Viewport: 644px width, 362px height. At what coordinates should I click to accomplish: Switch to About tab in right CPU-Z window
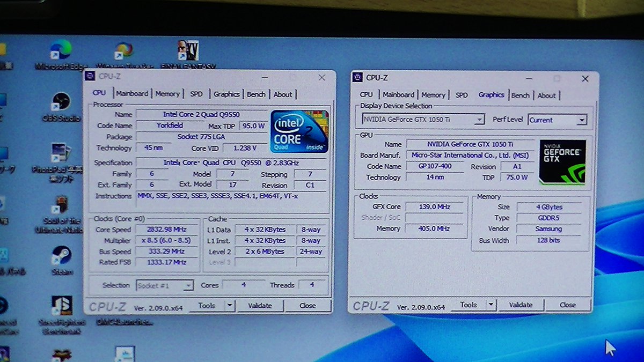tap(547, 95)
